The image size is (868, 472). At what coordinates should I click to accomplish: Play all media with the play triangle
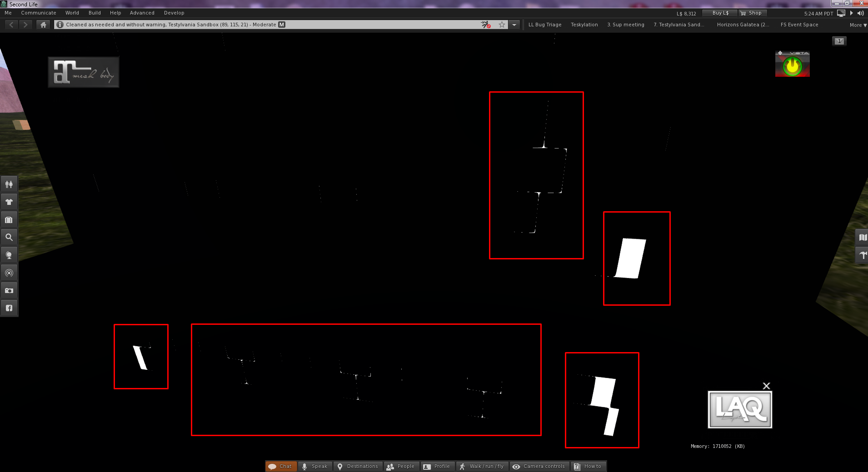[852, 13]
